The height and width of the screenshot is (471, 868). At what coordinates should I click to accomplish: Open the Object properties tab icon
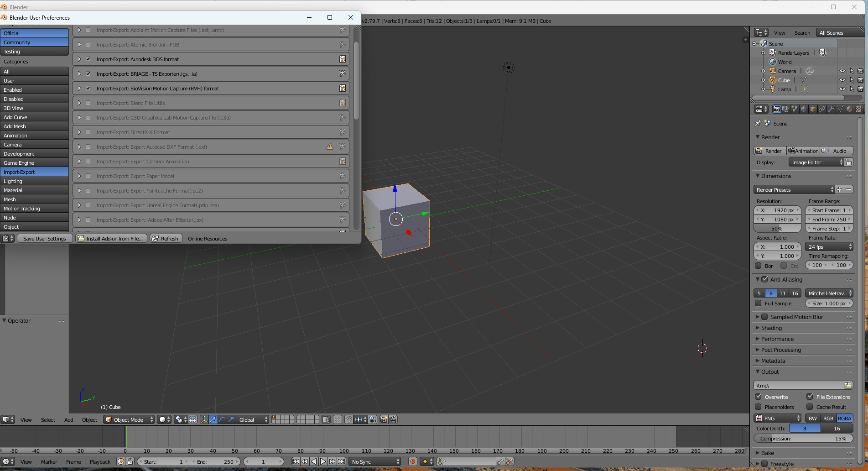coord(813,109)
